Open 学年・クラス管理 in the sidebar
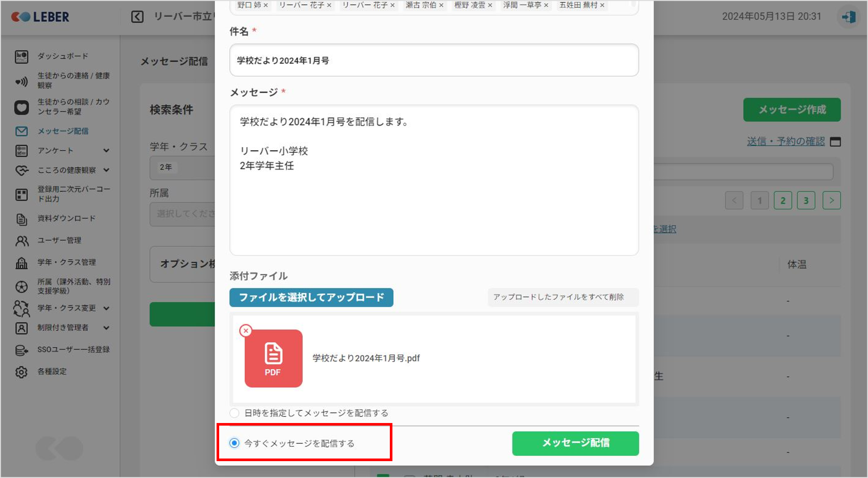Screen dimensions: 868x478 66,262
